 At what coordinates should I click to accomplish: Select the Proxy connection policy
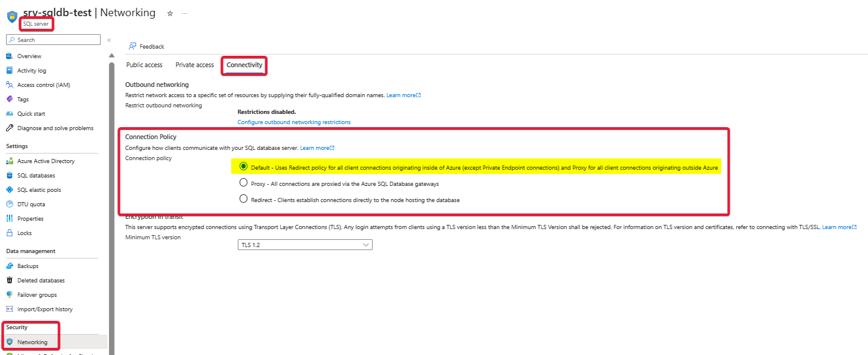click(x=243, y=183)
